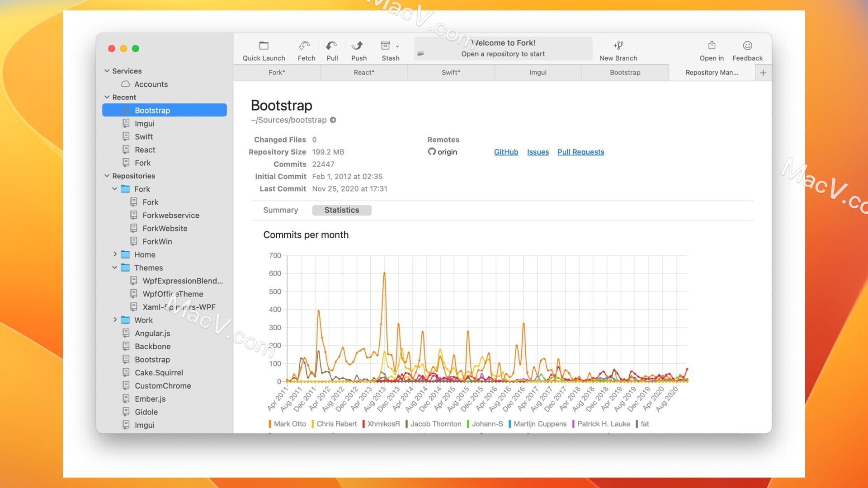Collapse the Repositories section

(107, 176)
